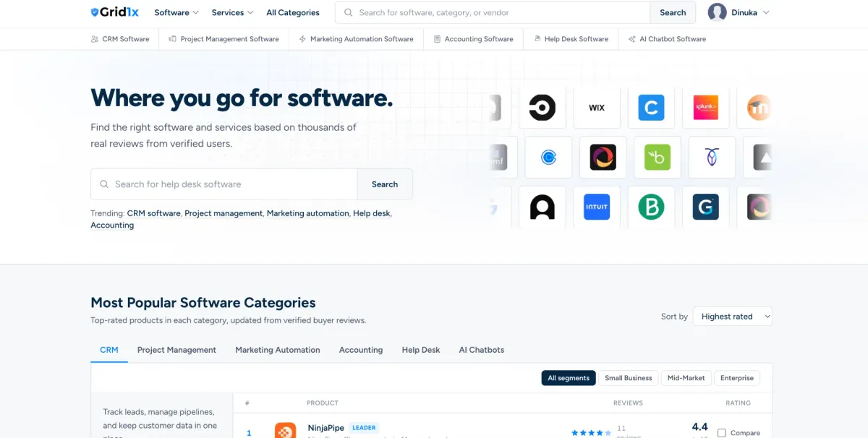Switch to the Marketing Automation tab

(278, 350)
